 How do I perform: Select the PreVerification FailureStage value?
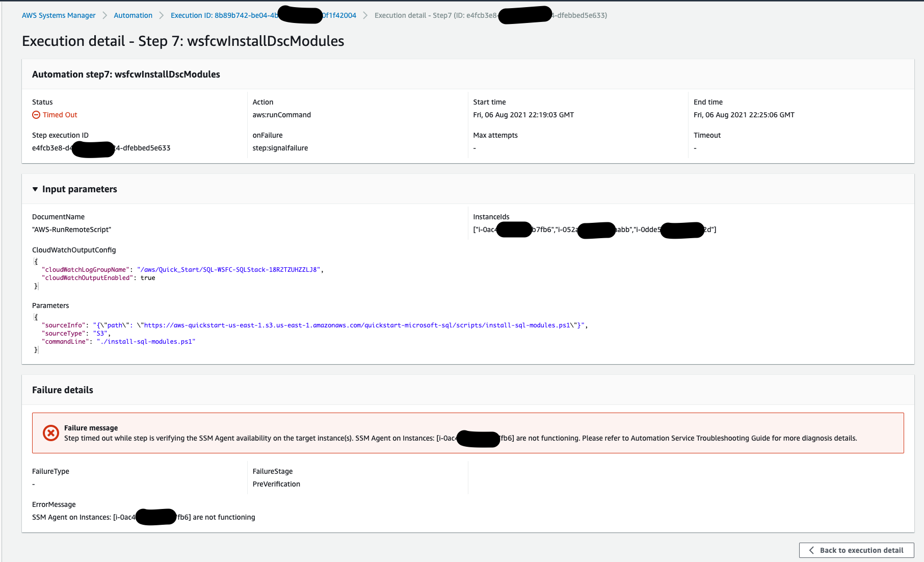tap(277, 484)
